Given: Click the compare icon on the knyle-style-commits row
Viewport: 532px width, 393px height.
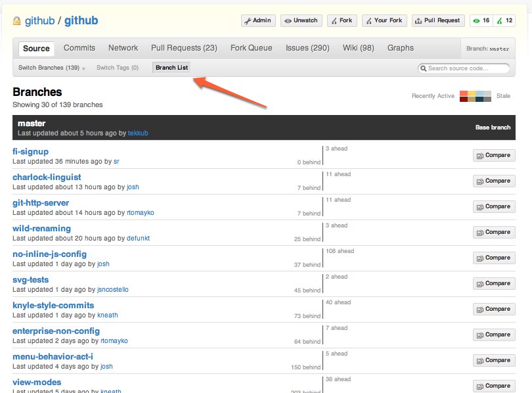Looking at the screenshot, I should [480, 310].
